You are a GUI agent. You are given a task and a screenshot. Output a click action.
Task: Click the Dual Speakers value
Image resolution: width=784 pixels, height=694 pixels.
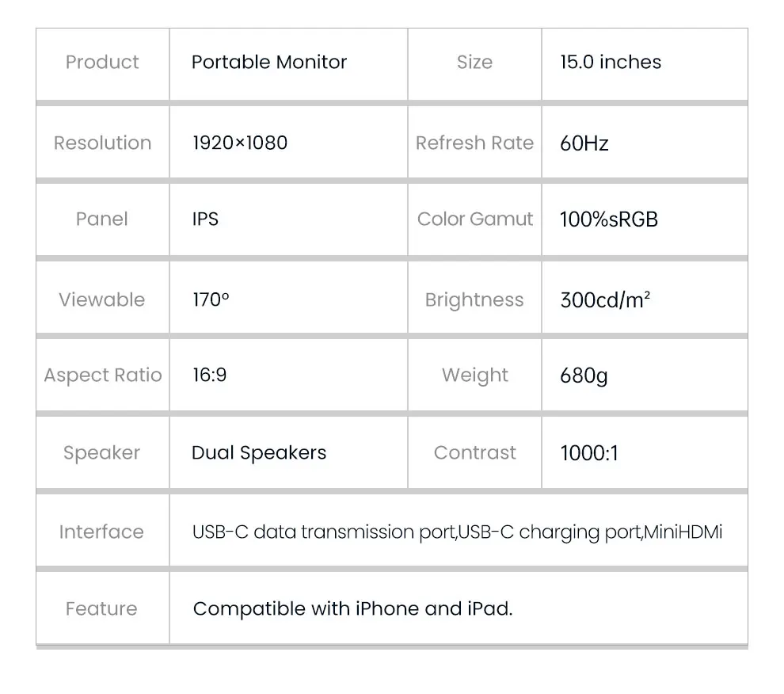tap(259, 453)
